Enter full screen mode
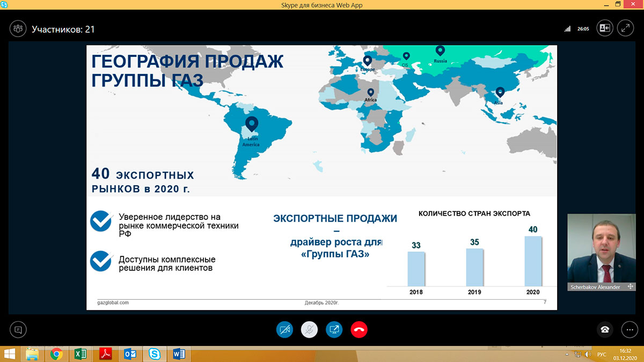This screenshot has height=362, width=644. point(625,28)
